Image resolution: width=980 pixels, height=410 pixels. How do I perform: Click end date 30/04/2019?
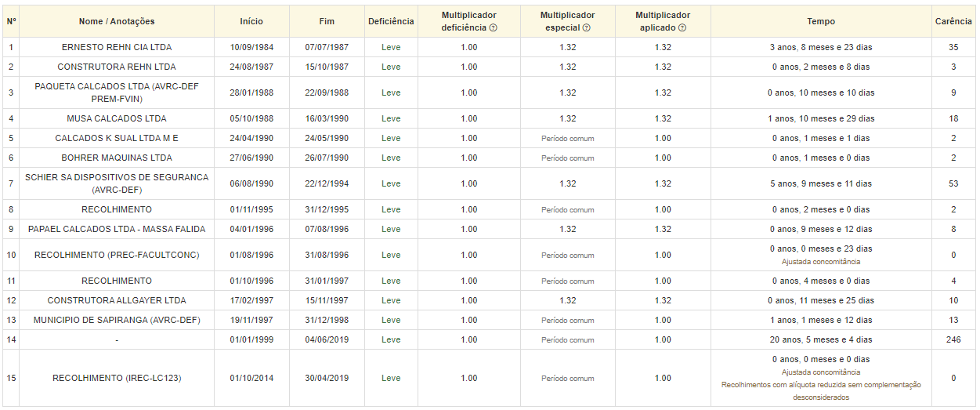(x=327, y=378)
